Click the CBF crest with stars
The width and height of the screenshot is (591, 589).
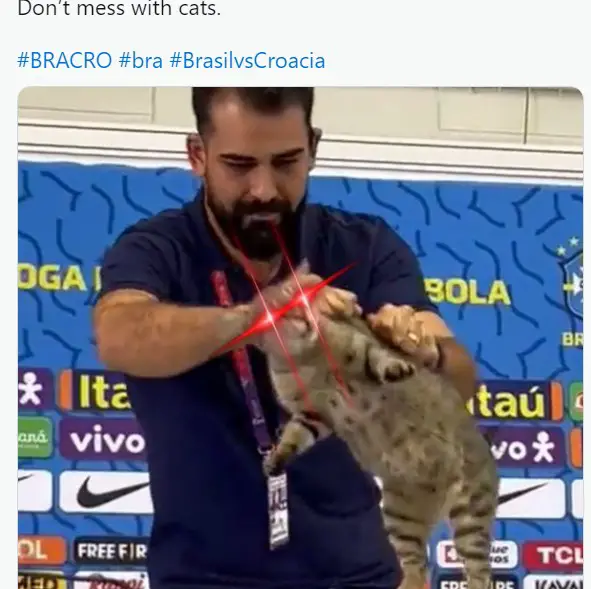click(x=571, y=277)
